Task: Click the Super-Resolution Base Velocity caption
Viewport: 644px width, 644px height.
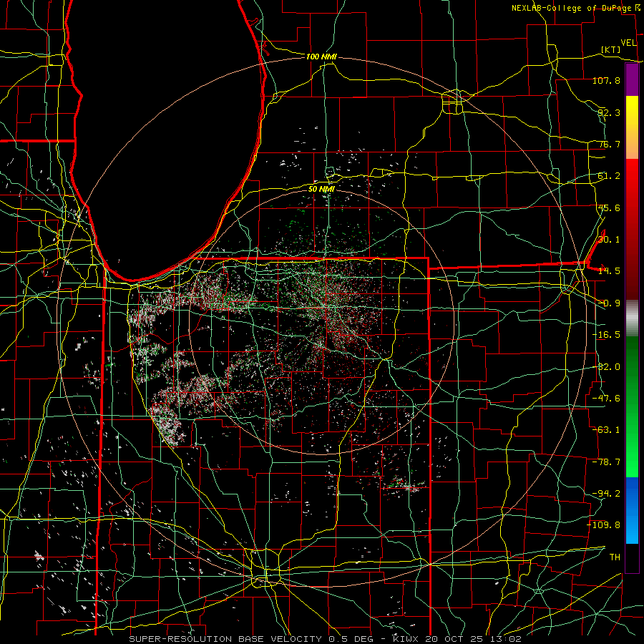Action: pyautogui.click(x=326, y=639)
